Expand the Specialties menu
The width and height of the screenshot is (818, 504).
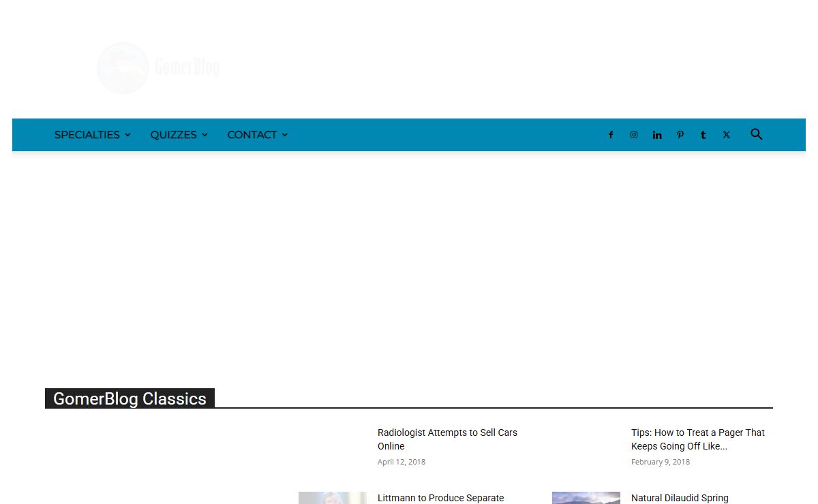[x=92, y=135]
